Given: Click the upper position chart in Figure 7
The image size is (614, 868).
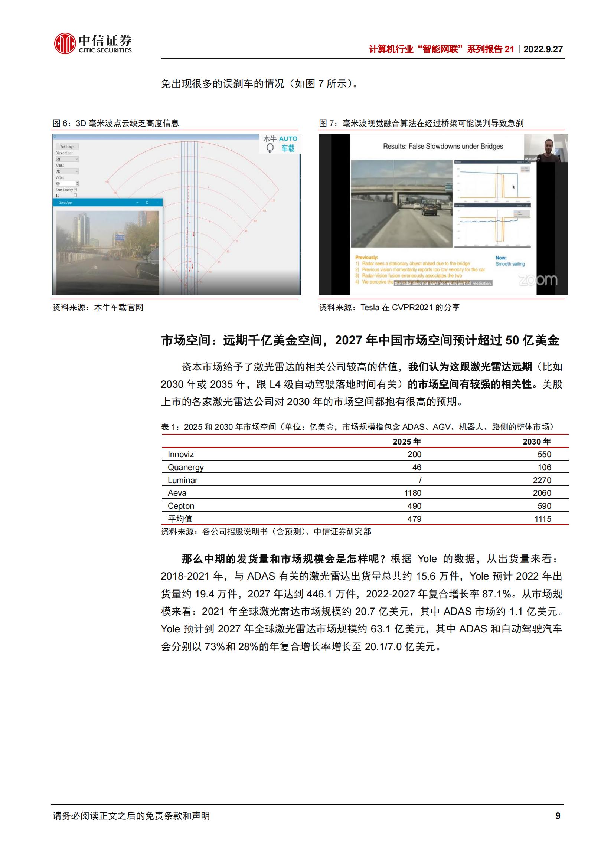Looking at the screenshot, I should 493,182.
